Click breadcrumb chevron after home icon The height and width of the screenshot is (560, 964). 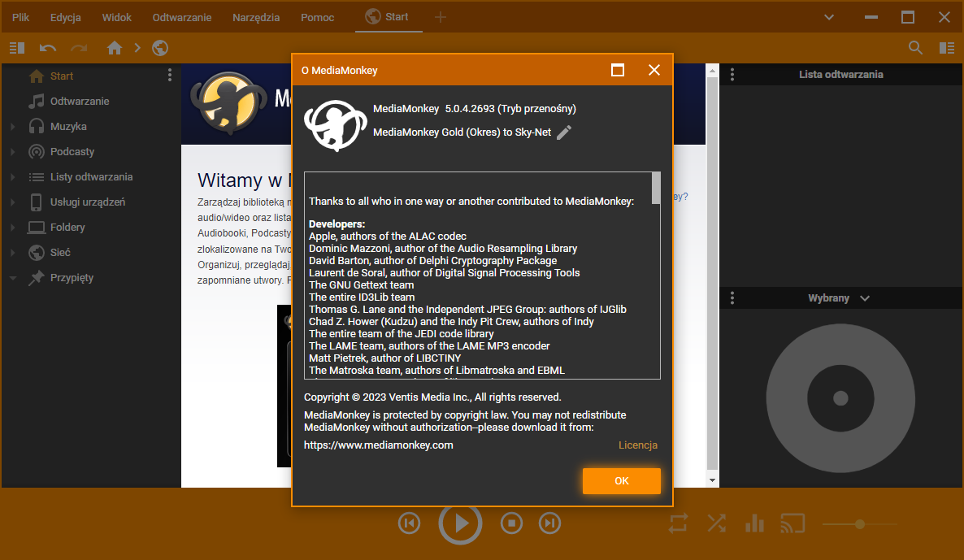tap(137, 48)
